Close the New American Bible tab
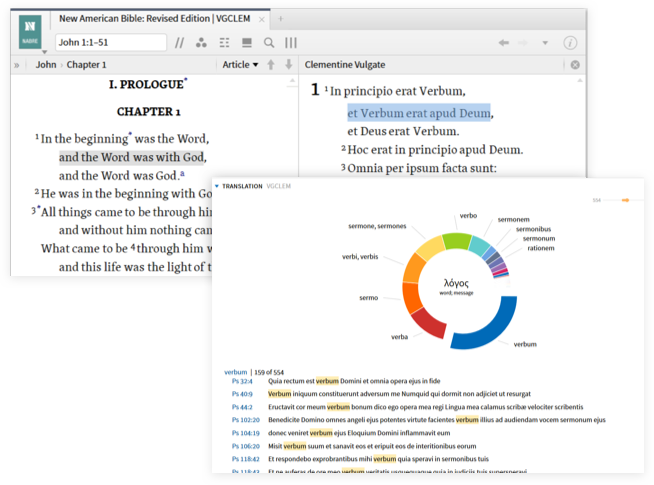This screenshot has height=485, width=654. 262,19
